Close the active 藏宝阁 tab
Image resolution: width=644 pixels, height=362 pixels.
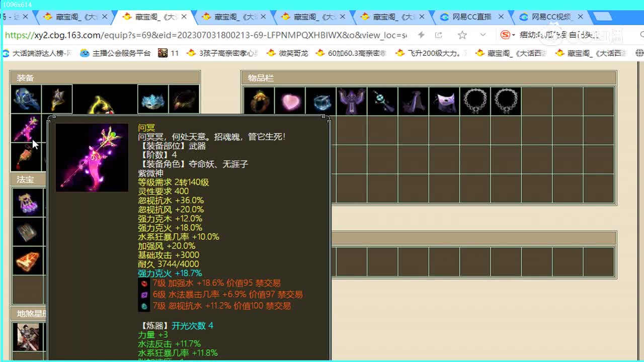(184, 17)
